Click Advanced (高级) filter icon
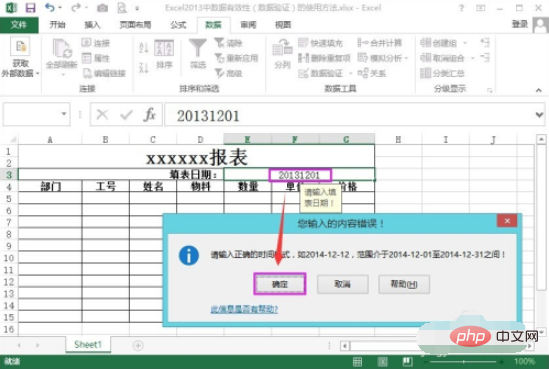 [219, 73]
